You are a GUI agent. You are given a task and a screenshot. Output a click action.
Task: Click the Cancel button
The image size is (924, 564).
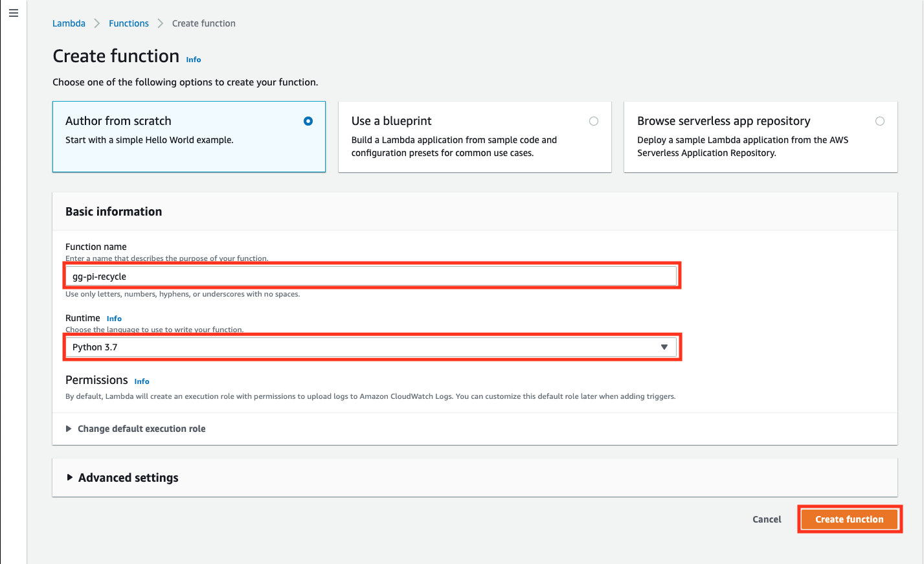coord(767,519)
